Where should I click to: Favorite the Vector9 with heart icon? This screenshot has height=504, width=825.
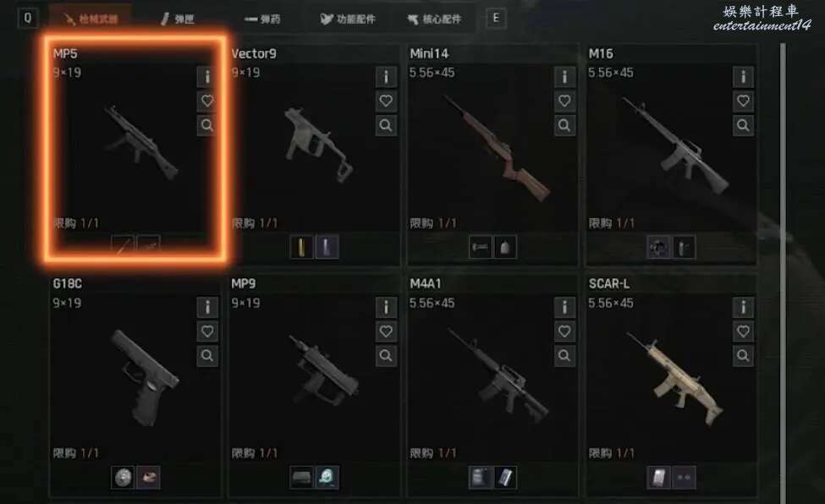(386, 101)
